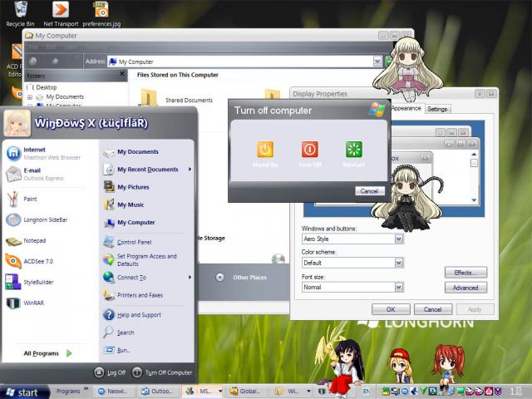Image resolution: width=532 pixels, height=399 pixels.
Task: Open My Documents in Start menu
Action: coord(131,151)
